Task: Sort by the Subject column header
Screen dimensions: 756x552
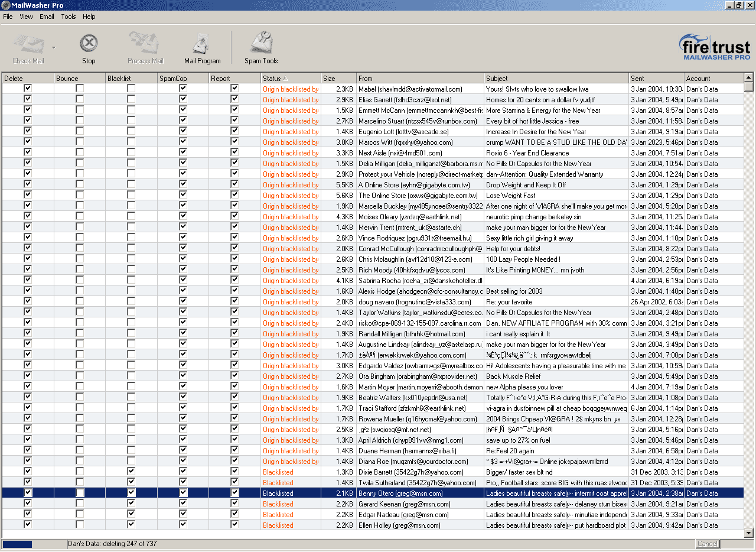Action: (556, 78)
